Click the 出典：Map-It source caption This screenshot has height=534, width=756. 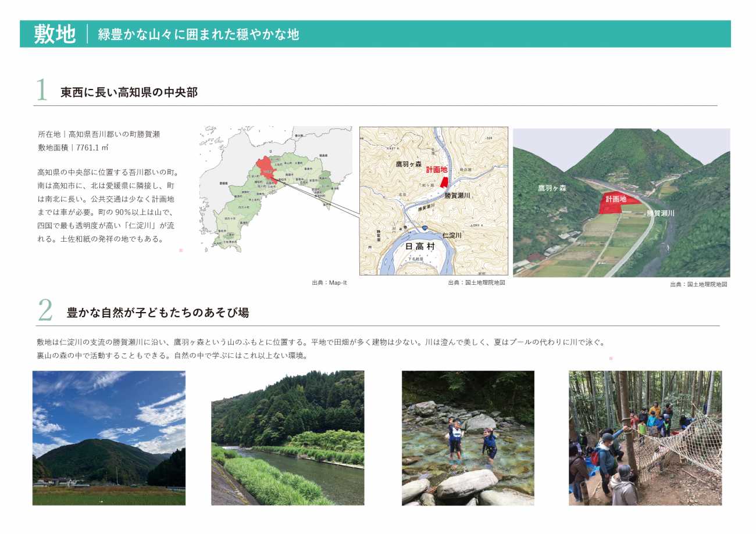point(329,283)
